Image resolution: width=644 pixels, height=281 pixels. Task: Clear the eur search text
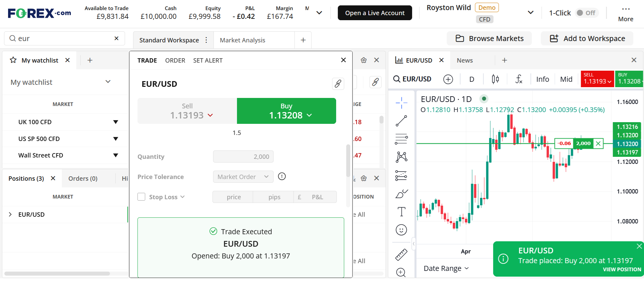[116, 38]
